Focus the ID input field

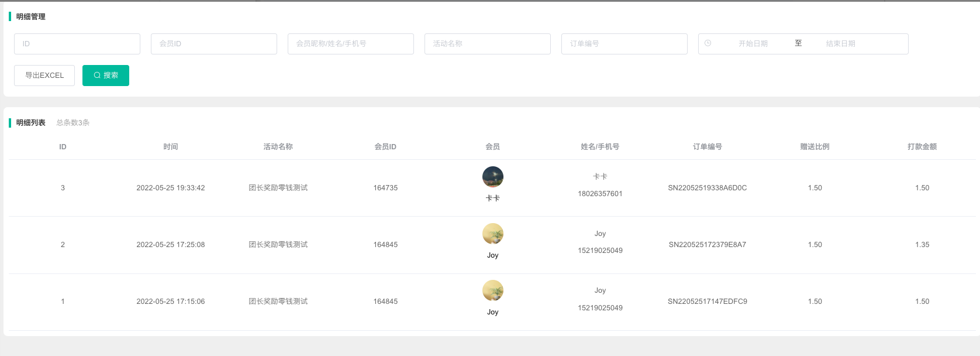pyautogui.click(x=77, y=44)
